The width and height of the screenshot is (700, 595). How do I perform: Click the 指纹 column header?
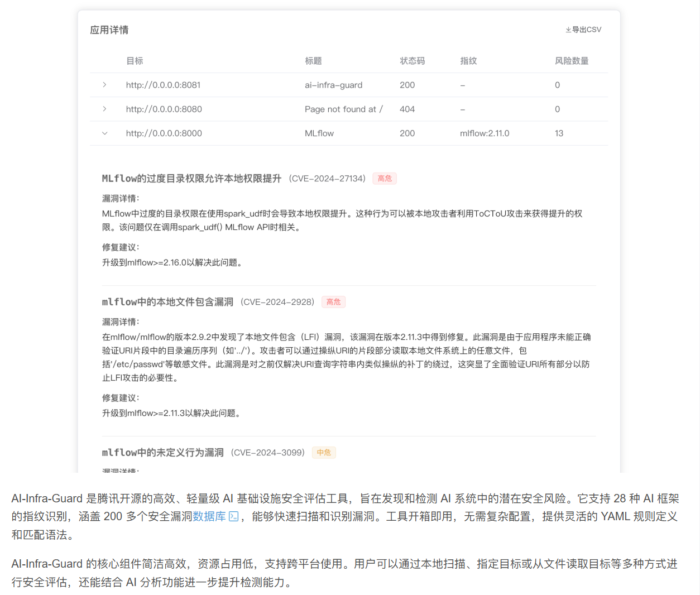tap(468, 61)
